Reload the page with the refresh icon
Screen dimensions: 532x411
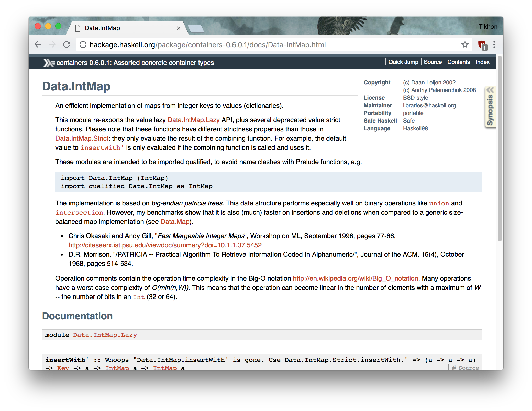pos(66,44)
